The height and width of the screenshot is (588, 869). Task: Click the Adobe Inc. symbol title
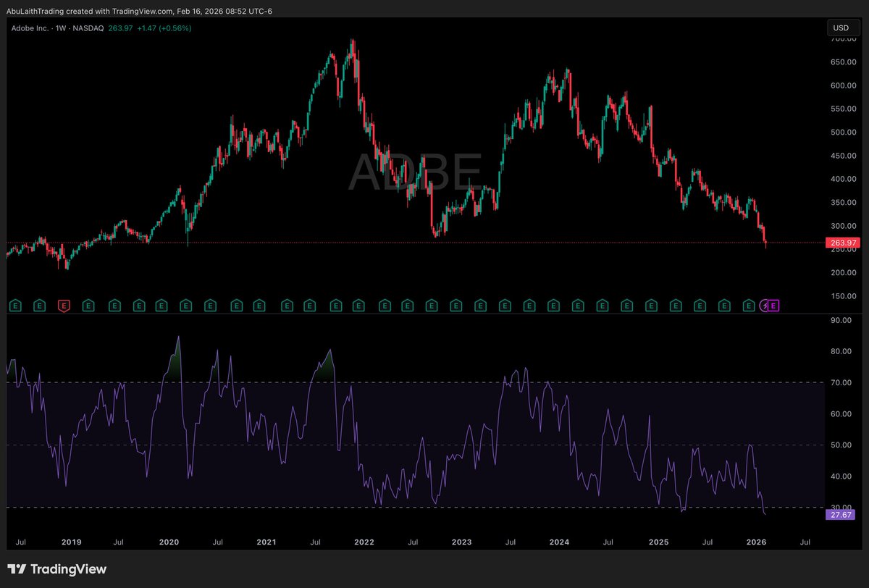[30, 28]
